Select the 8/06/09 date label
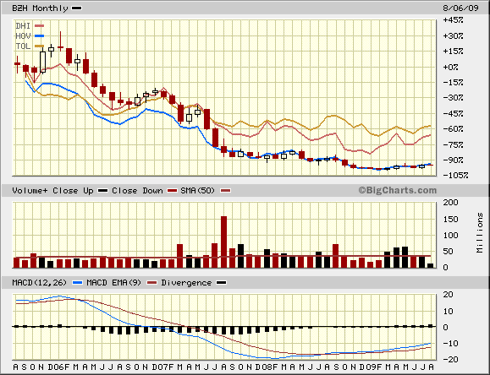 pos(460,8)
